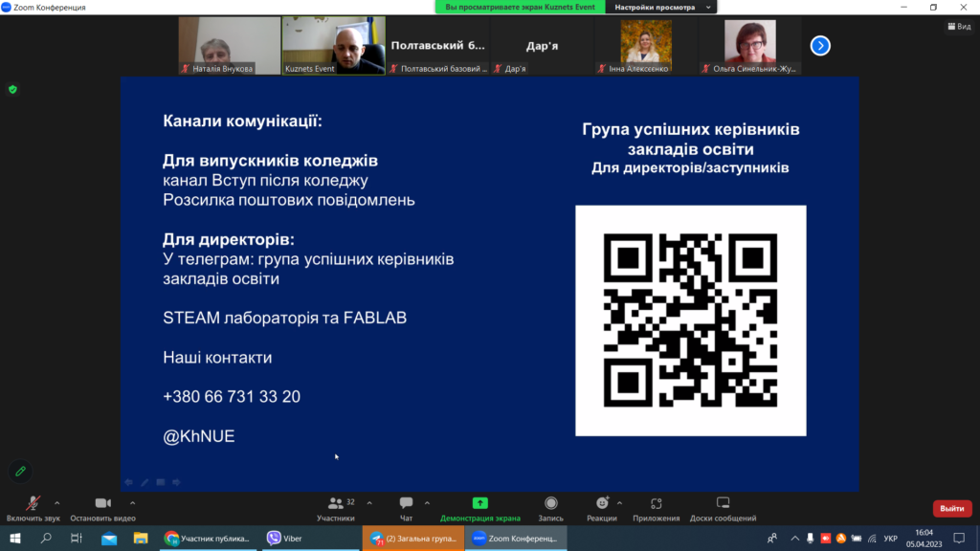
Task: Change layout with Вид button
Action: (959, 26)
